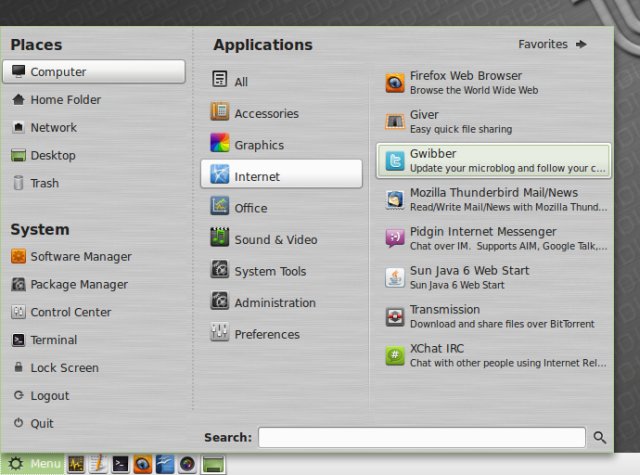640x475 pixels.
Task: Open Software Manager
Action: [x=80, y=256]
